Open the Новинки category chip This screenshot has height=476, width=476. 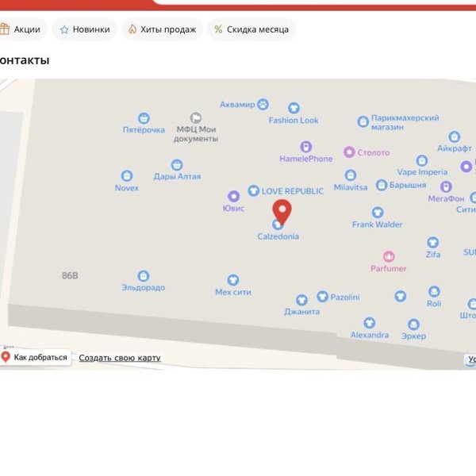84,29
